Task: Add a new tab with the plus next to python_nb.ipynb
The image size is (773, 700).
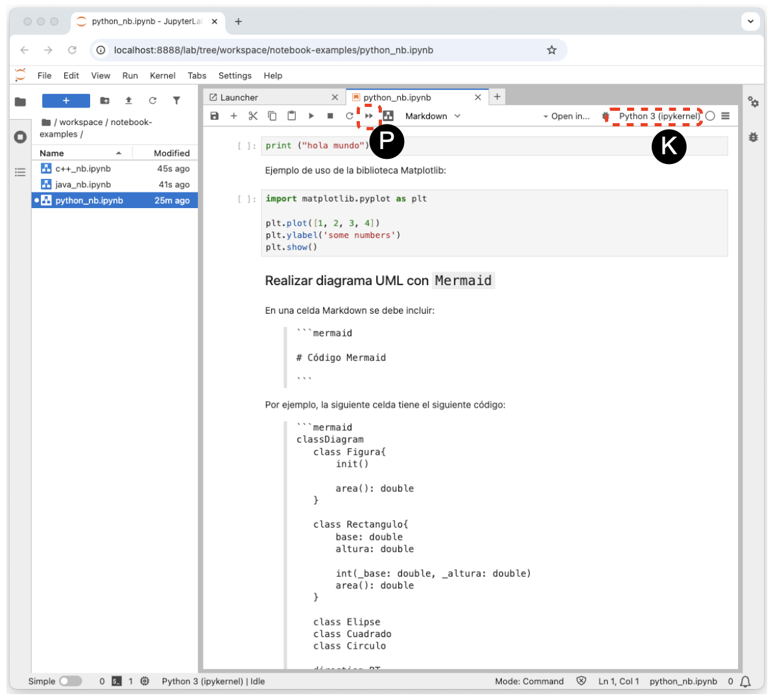Action: pyautogui.click(x=497, y=97)
